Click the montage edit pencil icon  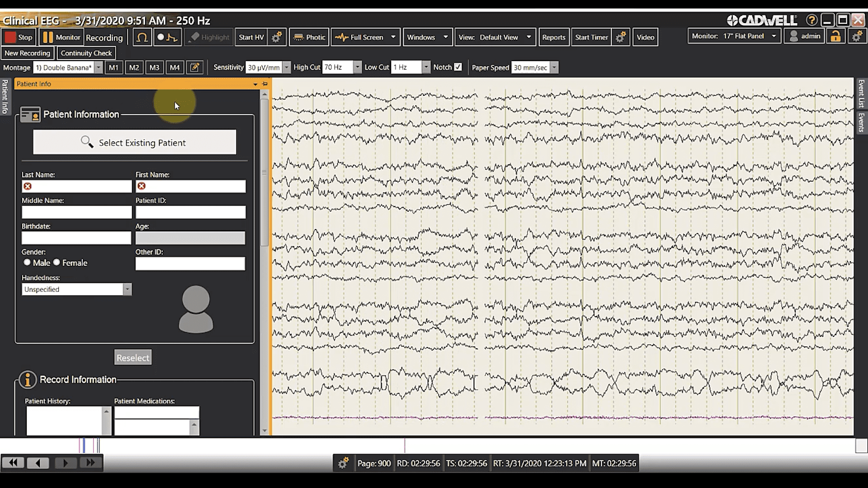(195, 67)
